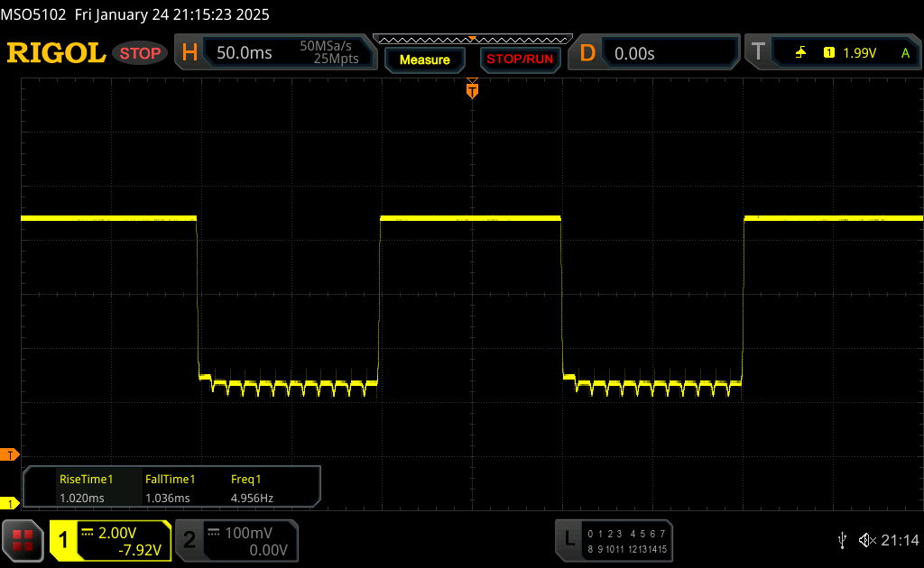Click the RIGOL logo
924x568 pixels.
(x=56, y=53)
